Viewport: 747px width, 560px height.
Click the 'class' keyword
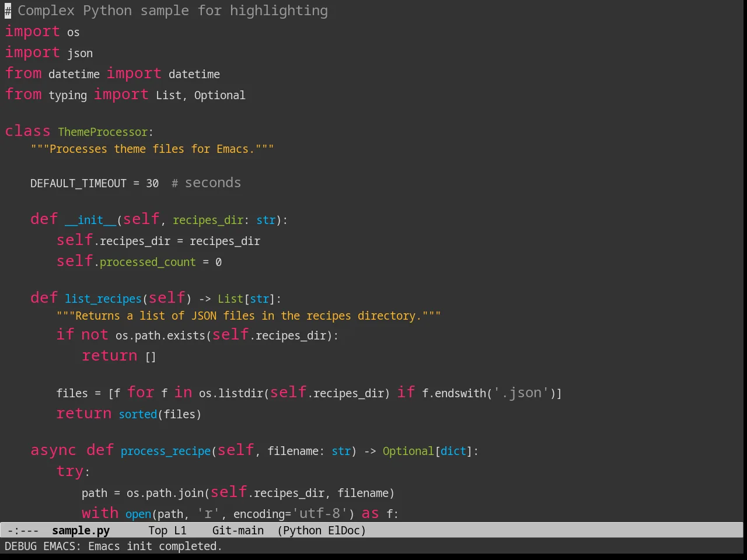27,131
